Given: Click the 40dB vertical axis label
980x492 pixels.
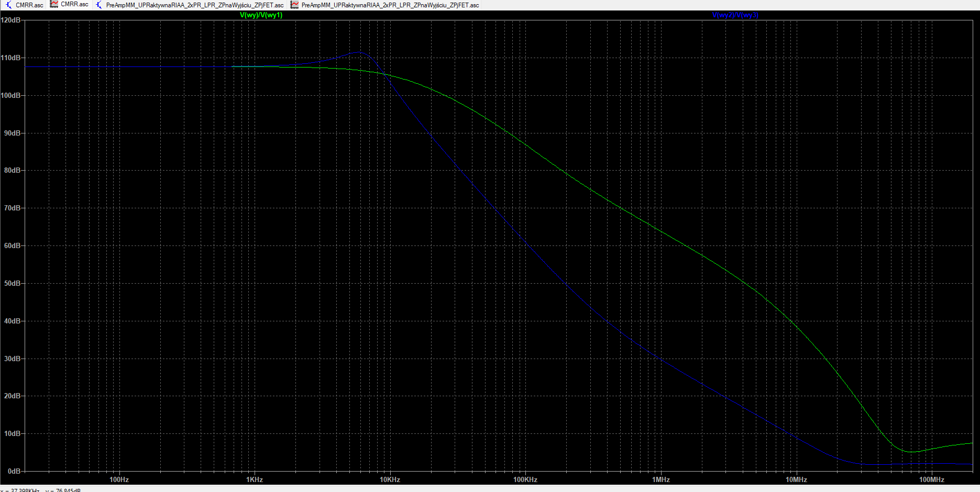Looking at the screenshot, I should coord(13,321).
